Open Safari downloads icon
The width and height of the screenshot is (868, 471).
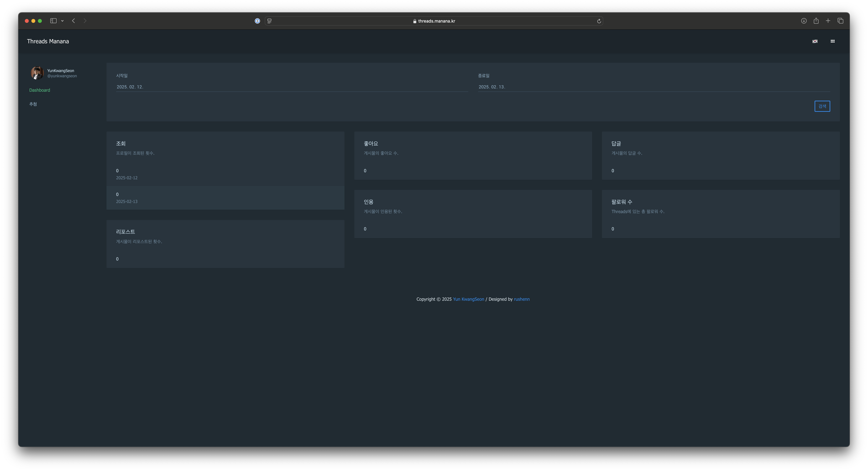tap(804, 21)
